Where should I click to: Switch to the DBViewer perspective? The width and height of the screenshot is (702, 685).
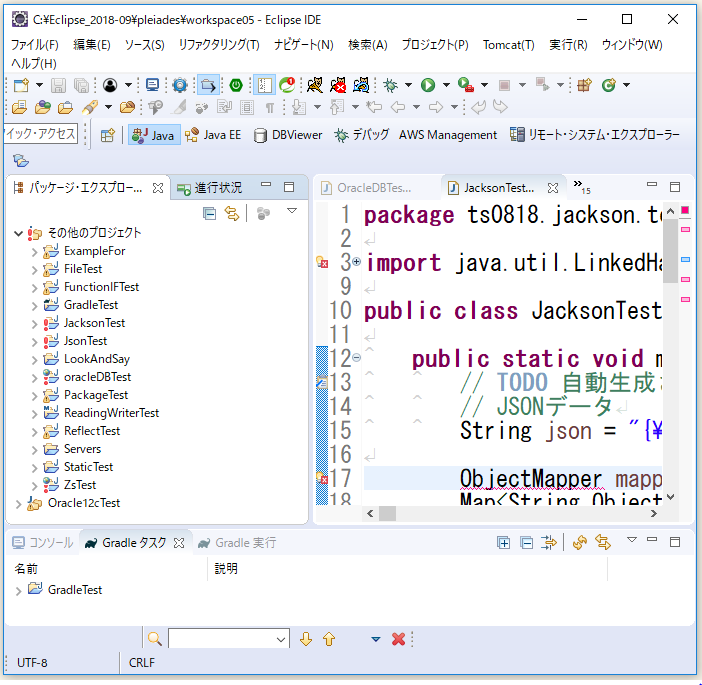[288, 135]
